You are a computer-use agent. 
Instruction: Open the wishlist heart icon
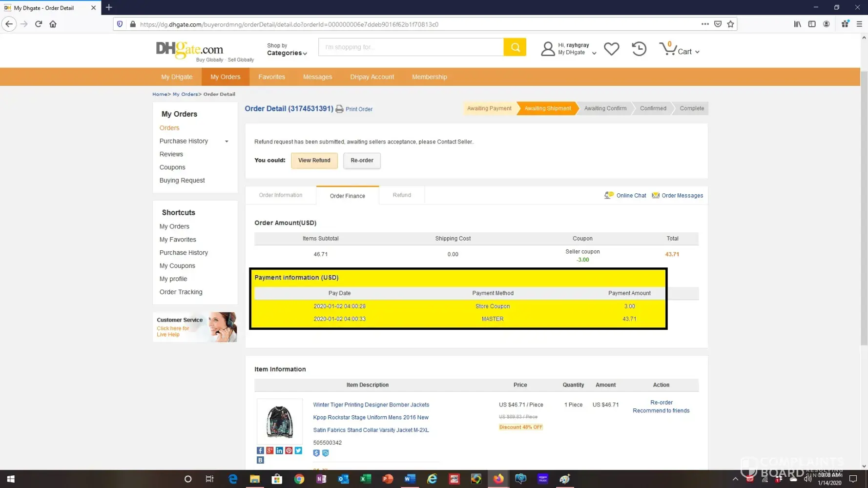[x=611, y=49]
